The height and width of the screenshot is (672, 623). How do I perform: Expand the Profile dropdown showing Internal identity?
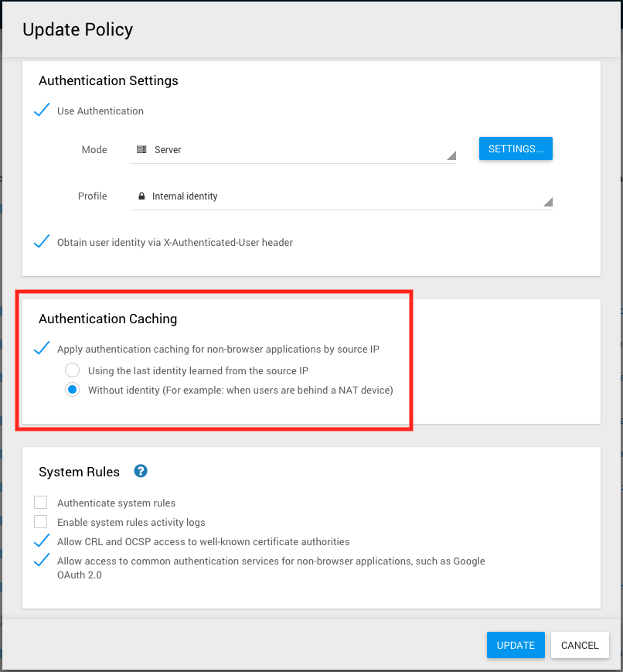click(x=340, y=196)
